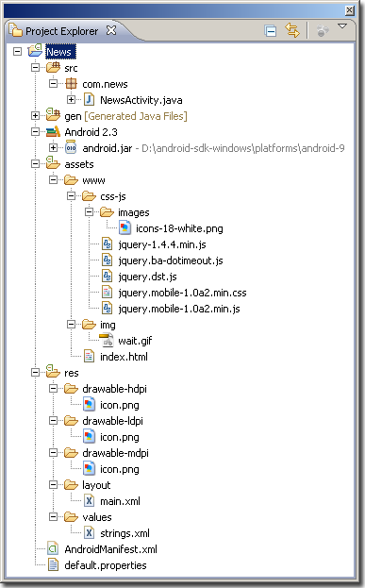
Task: Click strings.xml XML file icon
Action: point(89,533)
